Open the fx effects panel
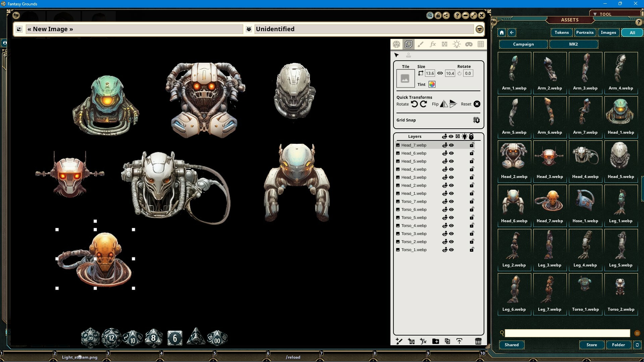 click(x=433, y=44)
